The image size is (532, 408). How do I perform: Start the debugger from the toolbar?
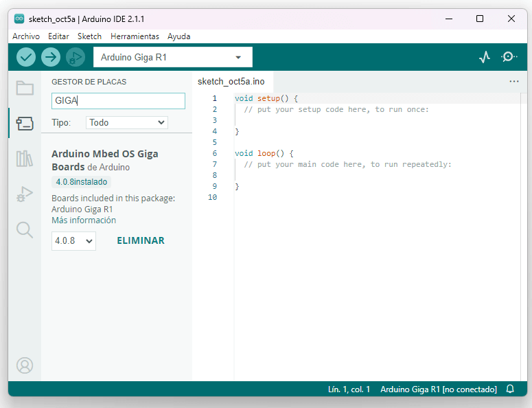click(76, 57)
